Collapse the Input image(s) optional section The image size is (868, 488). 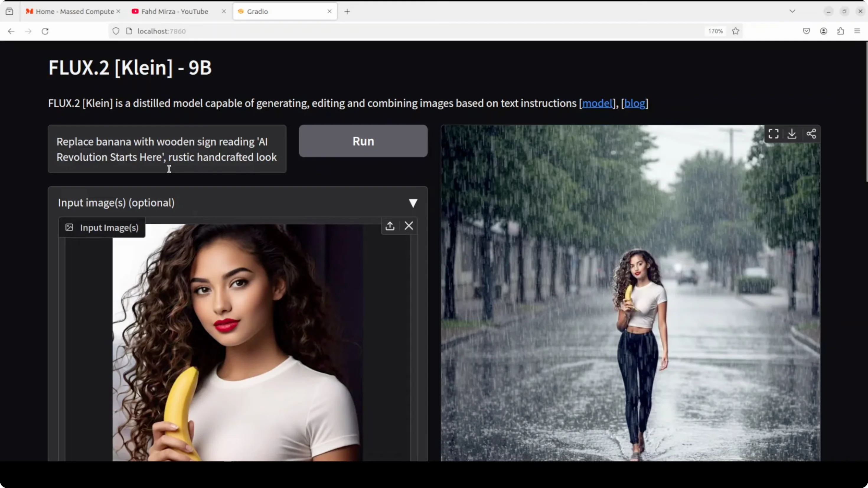tap(413, 203)
